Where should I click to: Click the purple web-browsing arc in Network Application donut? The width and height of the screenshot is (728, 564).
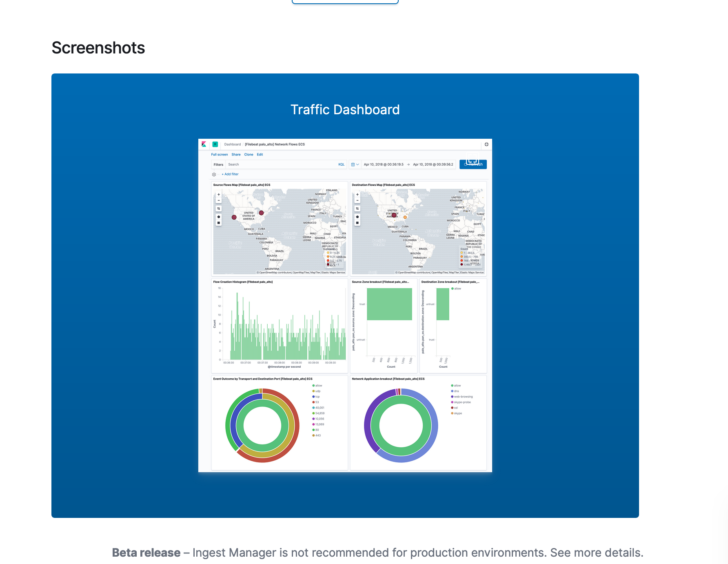368,420
